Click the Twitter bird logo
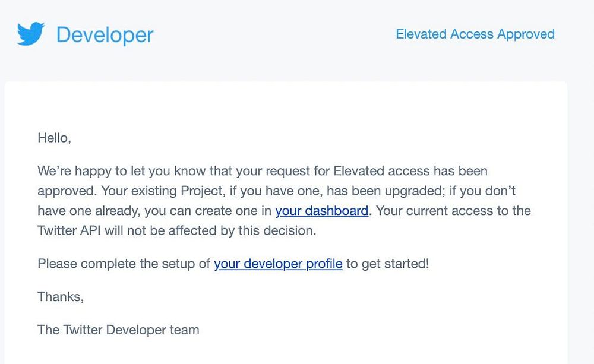The image size is (594, 364). tap(31, 34)
